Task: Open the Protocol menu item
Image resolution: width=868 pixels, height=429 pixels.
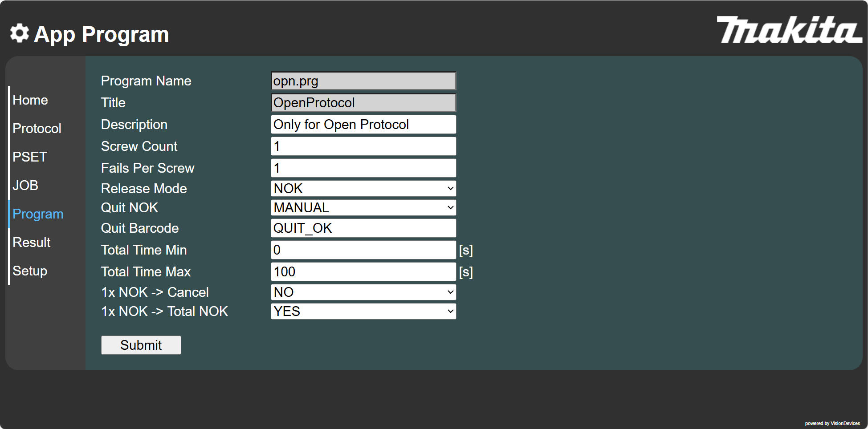Action: coord(37,129)
